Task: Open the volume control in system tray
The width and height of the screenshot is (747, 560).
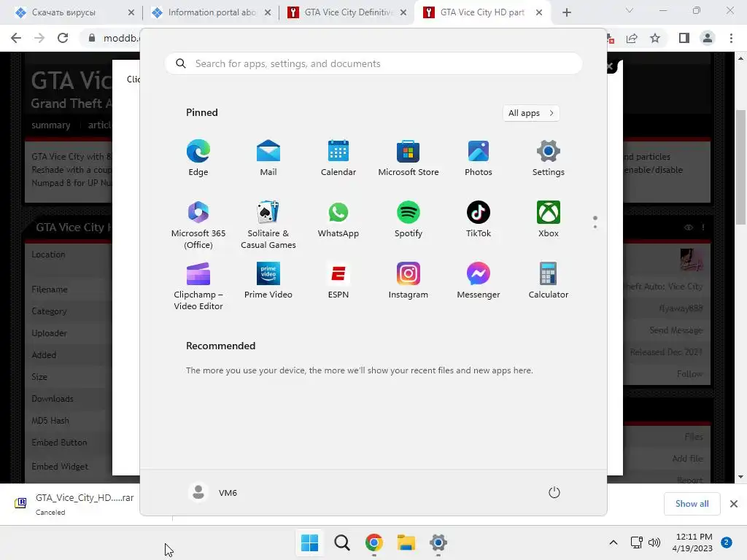Action: [x=654, y=542]
